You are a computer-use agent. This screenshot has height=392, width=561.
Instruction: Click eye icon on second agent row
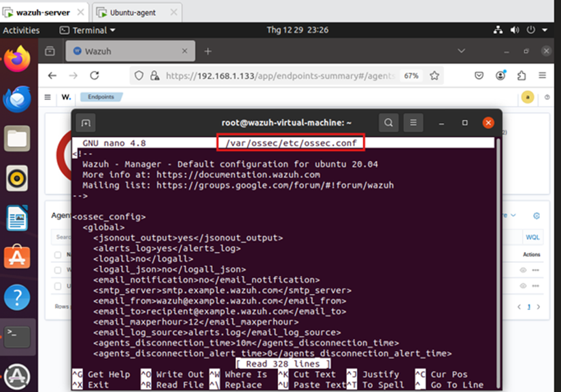(523, 286)
